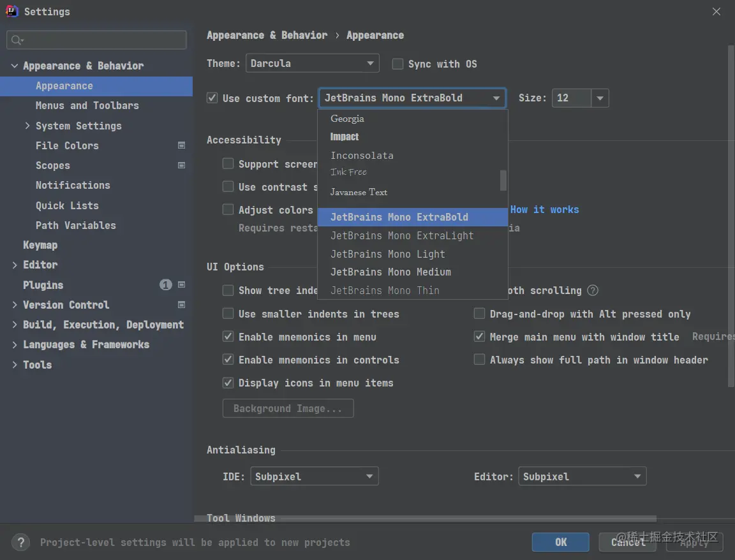This screenshot has height=560, width=735.
Task: Click the help icon next to smooth scrolling
Action: pyautogui.click(x=593, y=290)
